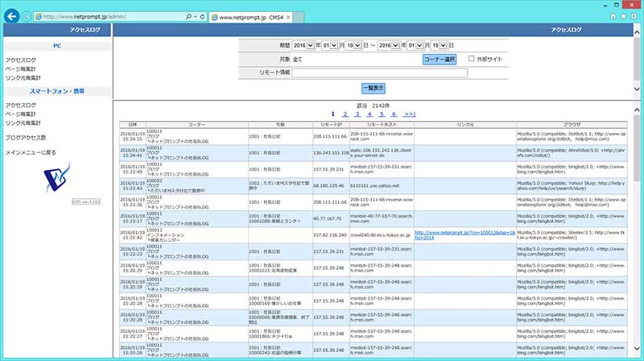Click the コーナー選択 button
Viewport: 644px width, 361px height.
point(440,59)
